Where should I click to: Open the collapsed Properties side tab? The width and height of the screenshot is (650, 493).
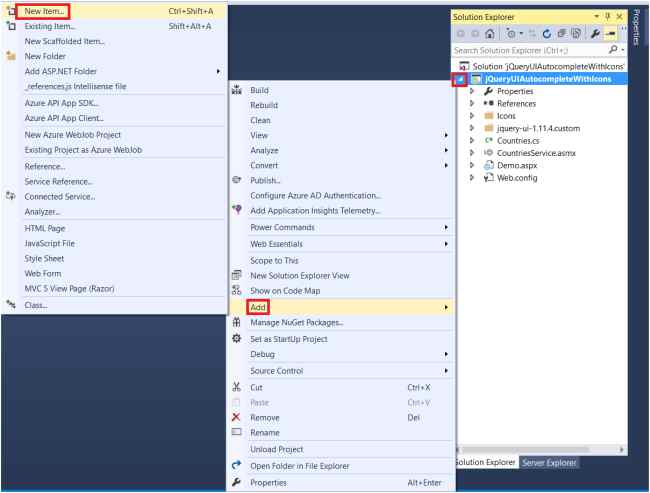click(637, 27)
